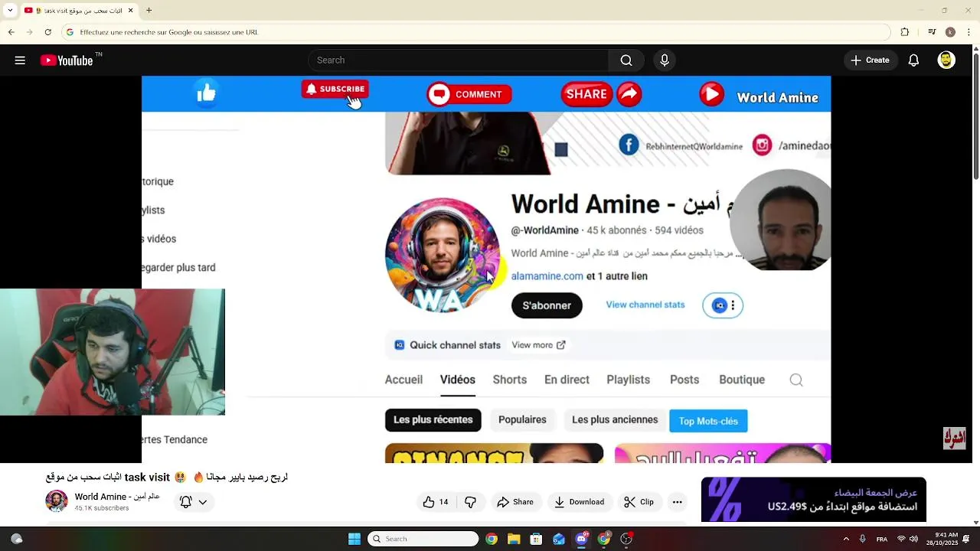Show hidden system tray icons chevron
This screenshot has width=980, height=551.
pyautogui.click(x=846, y=539)
